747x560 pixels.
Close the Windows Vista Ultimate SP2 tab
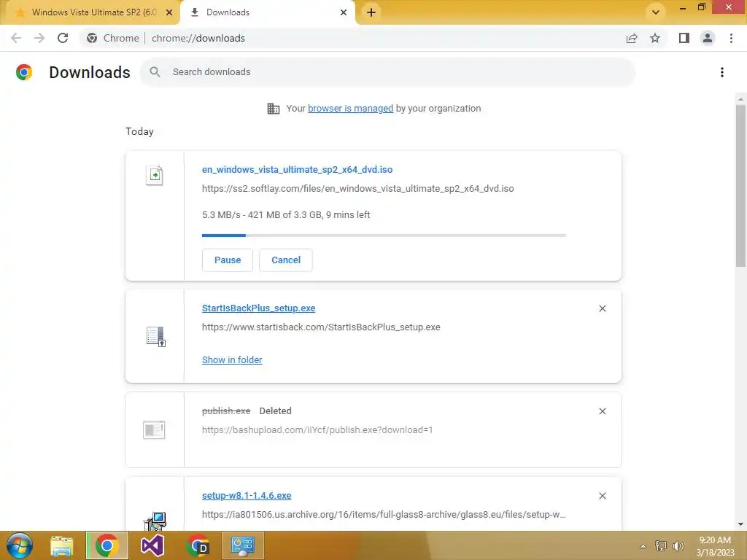(x=169, y=12)
